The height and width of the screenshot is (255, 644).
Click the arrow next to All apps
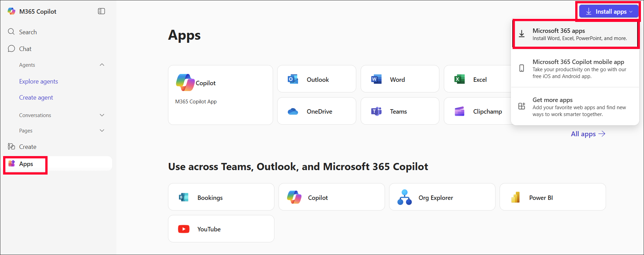(x=602, y=134)
